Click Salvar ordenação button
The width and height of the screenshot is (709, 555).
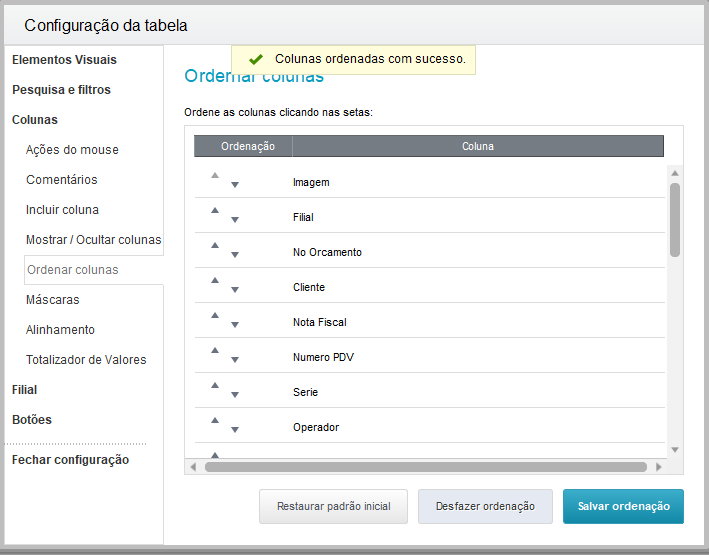[623, 506]
